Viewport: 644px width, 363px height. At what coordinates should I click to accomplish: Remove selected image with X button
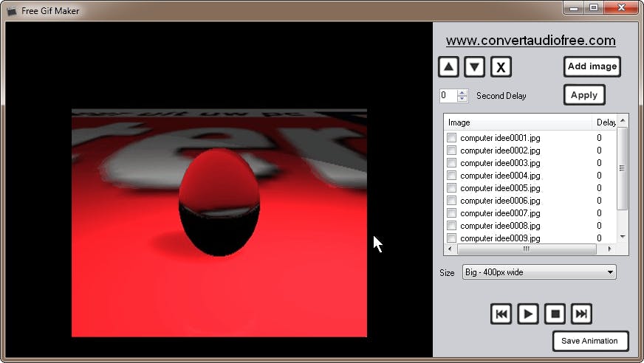click(x=501, y=67)
